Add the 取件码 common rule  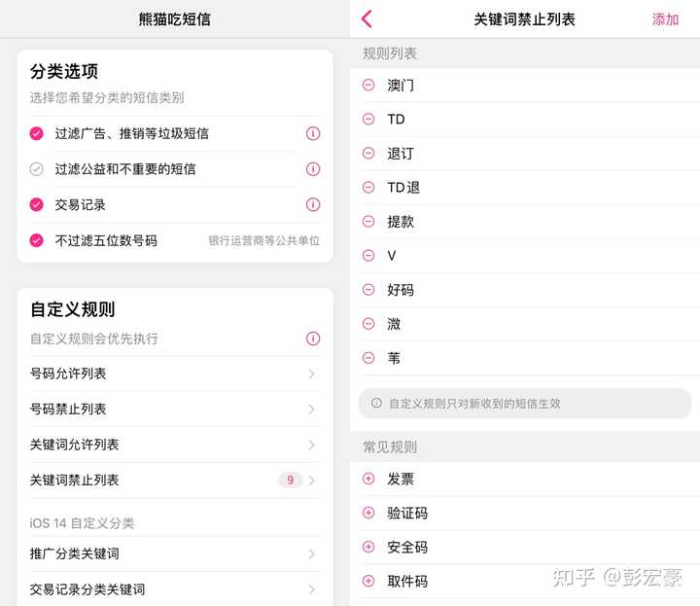point(368,581)
